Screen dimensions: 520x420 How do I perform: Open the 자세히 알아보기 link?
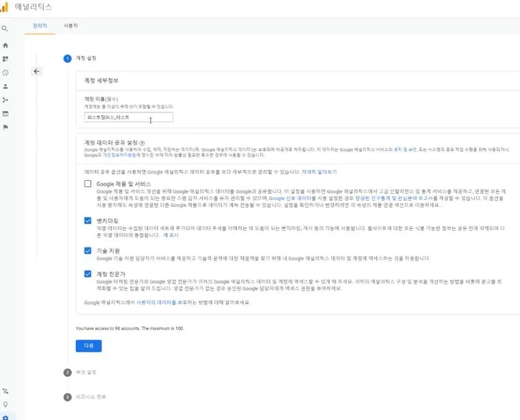coord(319,172)
